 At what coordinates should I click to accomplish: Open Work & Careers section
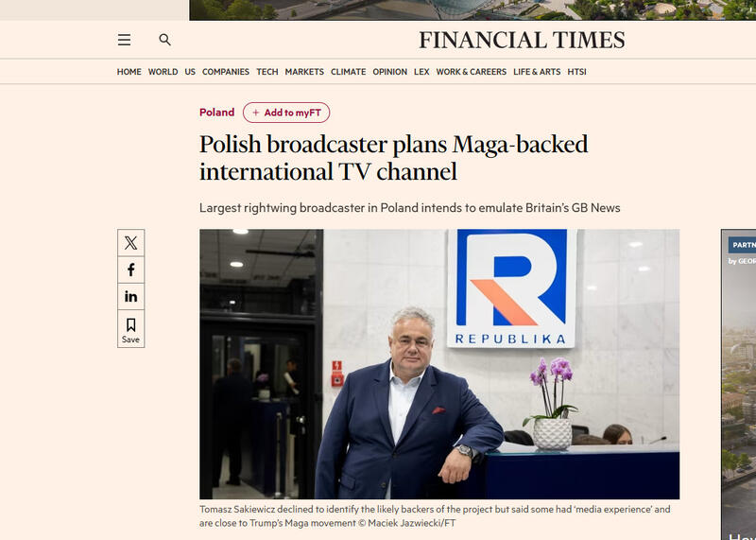471,72
